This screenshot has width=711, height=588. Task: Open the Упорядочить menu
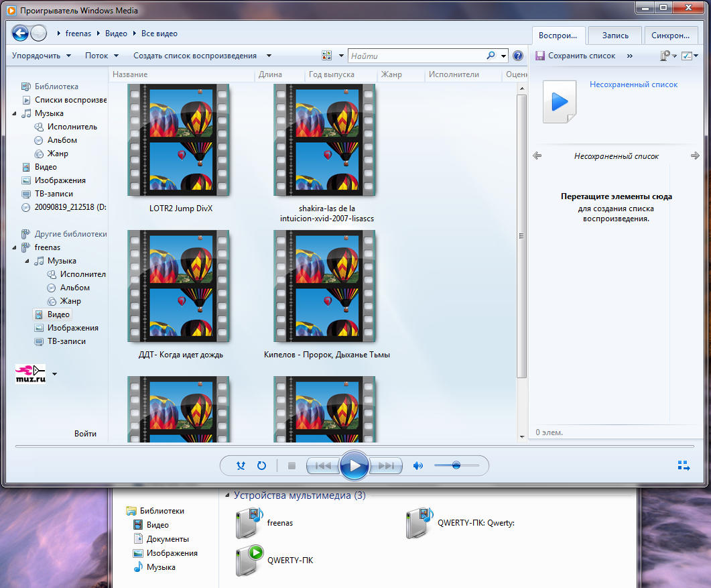[42, 56]
